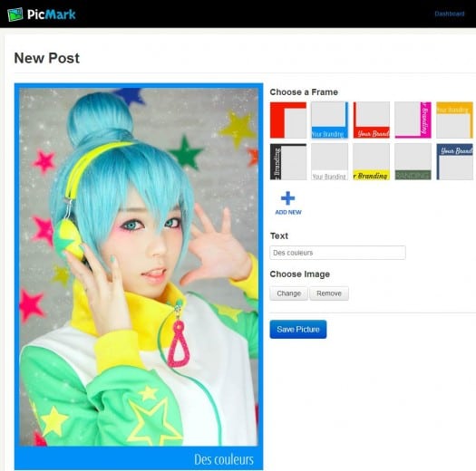Pick the magenta vertical branding frame
476x471 pixels.
pyautogui.click(x=413, y=120)
